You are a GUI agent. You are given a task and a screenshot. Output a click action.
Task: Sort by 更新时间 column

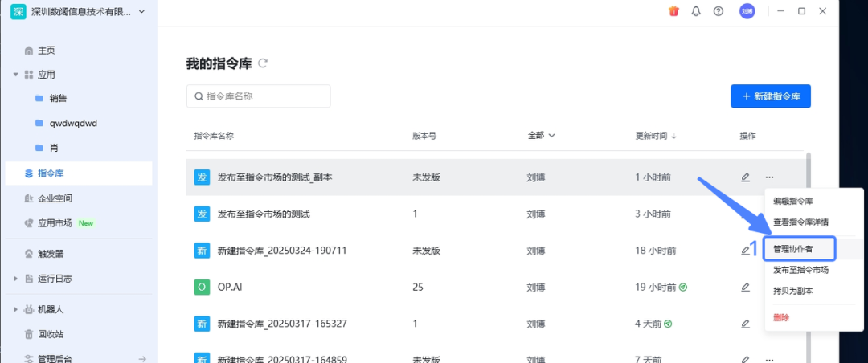656,136
